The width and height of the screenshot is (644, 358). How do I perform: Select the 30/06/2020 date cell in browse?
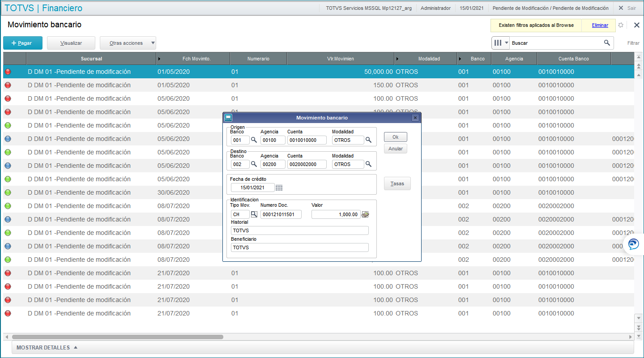pyautogui.click(x=193, y=192)
